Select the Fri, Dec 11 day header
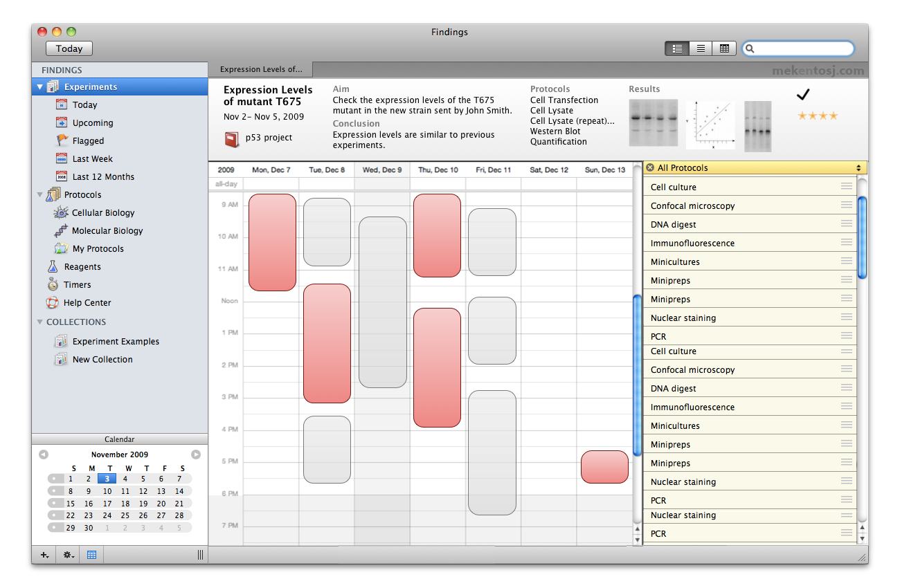Viewport: 900px width, 588px height. [493, 169]
